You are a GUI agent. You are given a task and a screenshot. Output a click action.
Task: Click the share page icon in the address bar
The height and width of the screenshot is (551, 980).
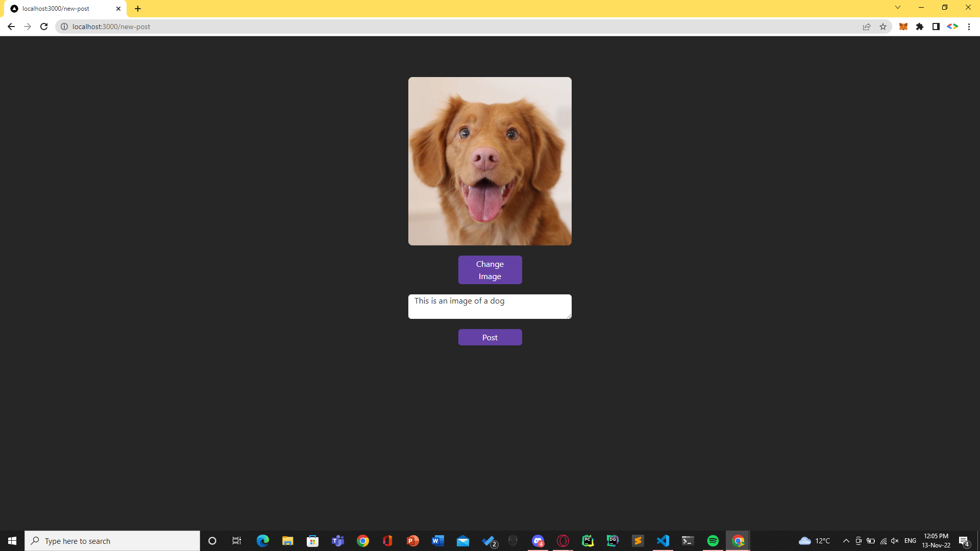click(867, 27)
